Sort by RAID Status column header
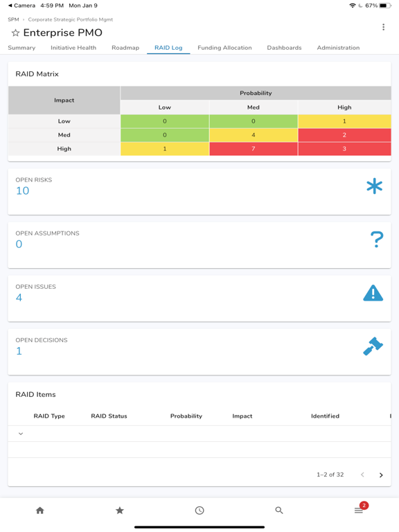The height and width of the screenshot is (532, 399). click(x=109, y=416)
